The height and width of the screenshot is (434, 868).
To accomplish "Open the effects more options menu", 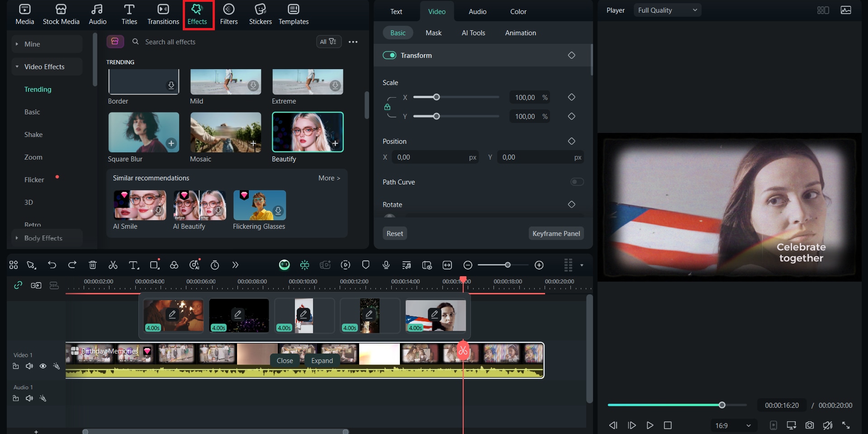I will tap(353, 42).
